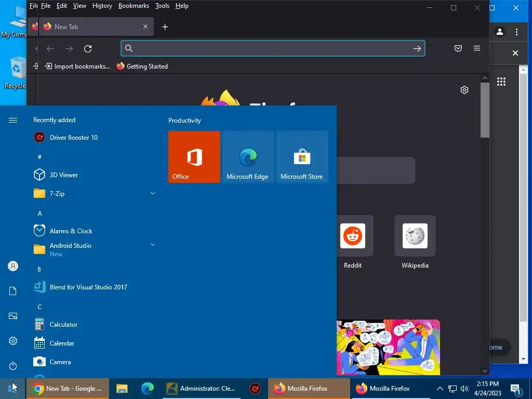The width and height of the screenshot is (532, 399).
Task: Click the Firefox back arrow
Action: [50, 48]
